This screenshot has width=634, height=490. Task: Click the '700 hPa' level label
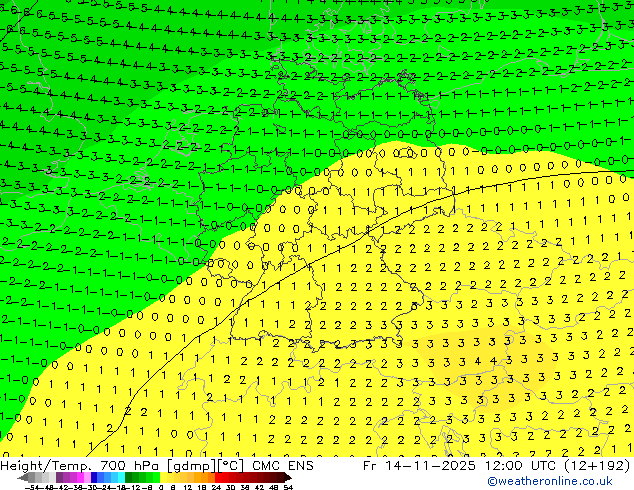pos(129,466)
